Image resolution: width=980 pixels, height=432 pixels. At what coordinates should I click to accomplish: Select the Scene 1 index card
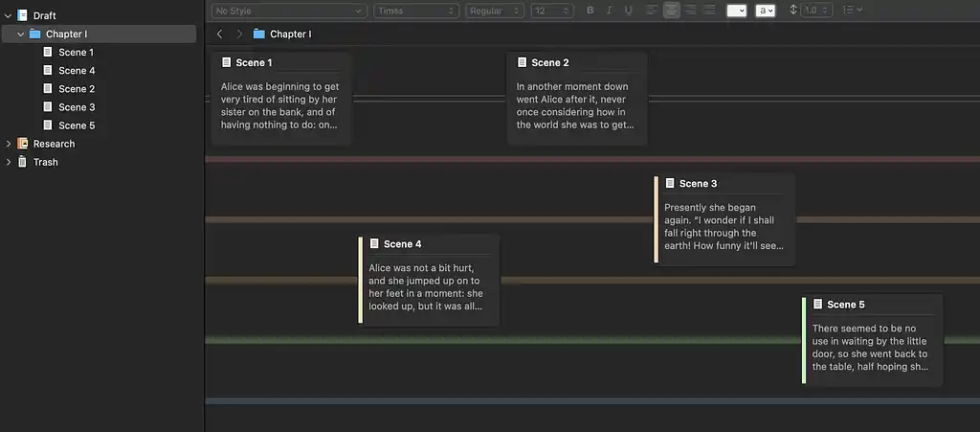[x=281, y=99]
